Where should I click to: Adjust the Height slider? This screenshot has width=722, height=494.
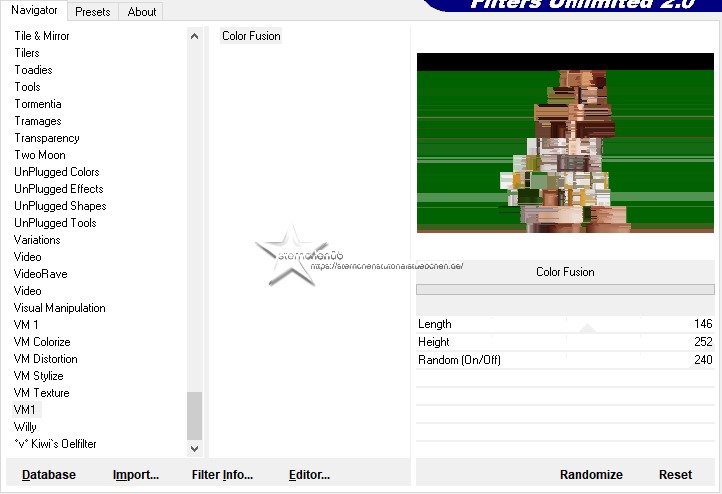coord(565,342)
